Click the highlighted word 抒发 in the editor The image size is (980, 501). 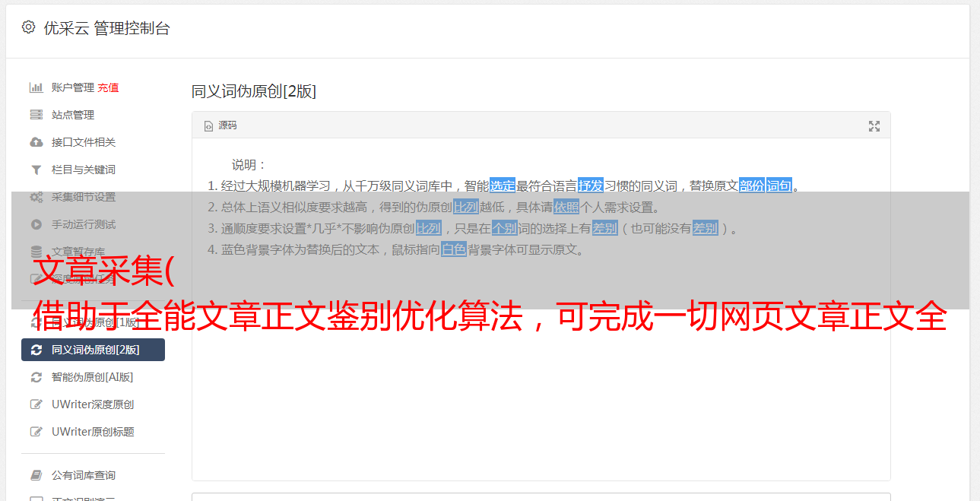591,185
